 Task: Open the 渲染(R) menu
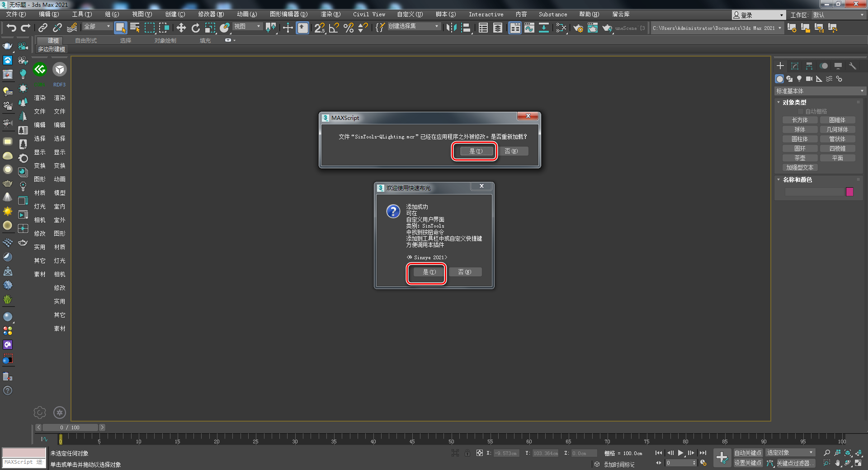coord(330,14)
